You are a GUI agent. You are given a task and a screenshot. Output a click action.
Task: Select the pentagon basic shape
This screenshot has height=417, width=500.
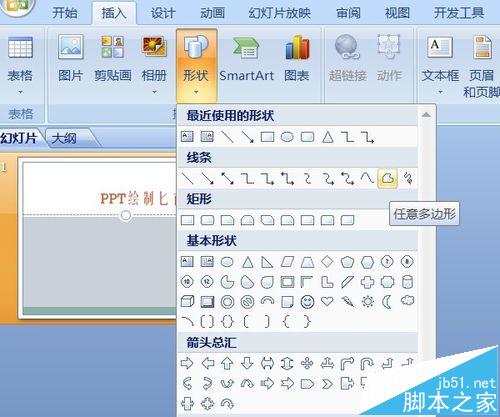pyautogui.click(x=347, y=262)
